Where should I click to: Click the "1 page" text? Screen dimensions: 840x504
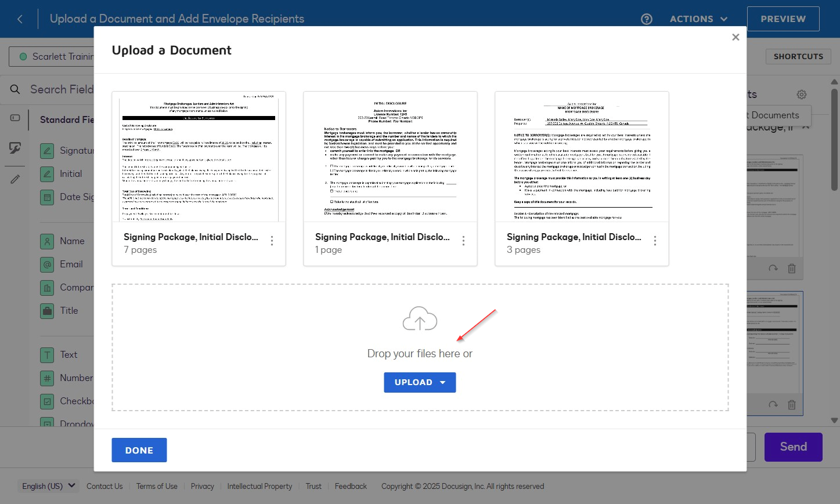pyautogui.click(x=329, y=250)
